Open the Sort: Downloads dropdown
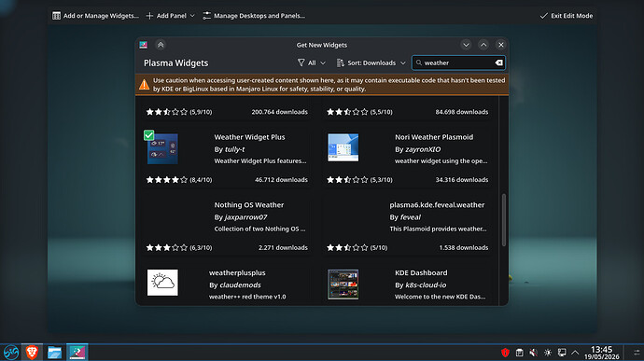 [x=371, y=62]
